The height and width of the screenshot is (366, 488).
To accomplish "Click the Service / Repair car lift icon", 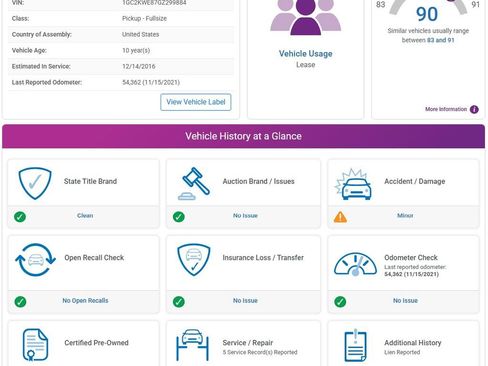I will coord(193,345).
